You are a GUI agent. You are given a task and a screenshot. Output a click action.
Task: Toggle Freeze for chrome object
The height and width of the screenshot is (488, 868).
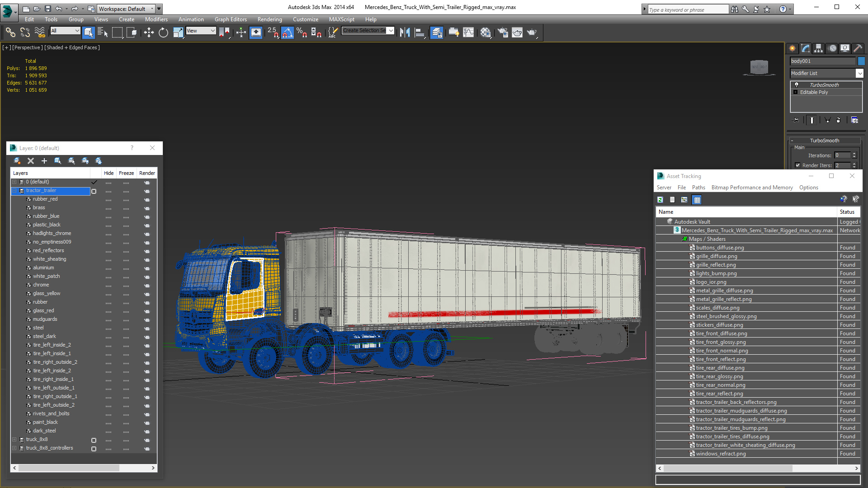[126, 286]
